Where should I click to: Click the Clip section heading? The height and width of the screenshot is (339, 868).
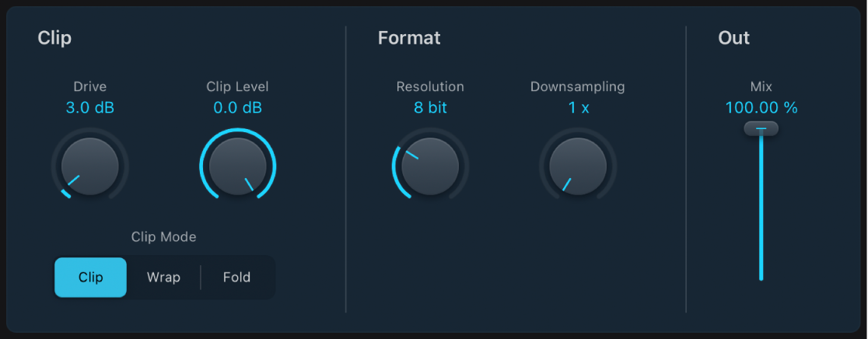tap(54, 37)
